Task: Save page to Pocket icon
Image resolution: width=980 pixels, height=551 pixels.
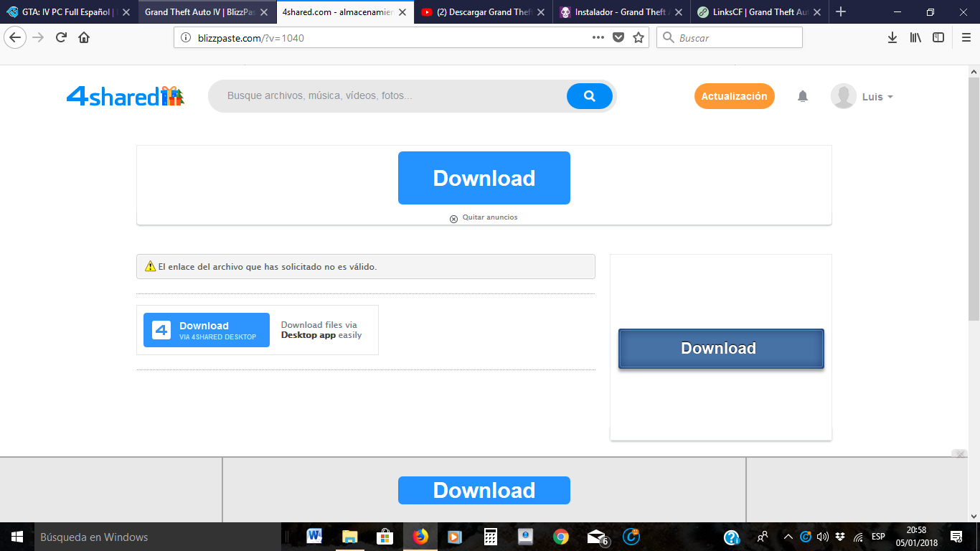Action: (x=618, y=37)
